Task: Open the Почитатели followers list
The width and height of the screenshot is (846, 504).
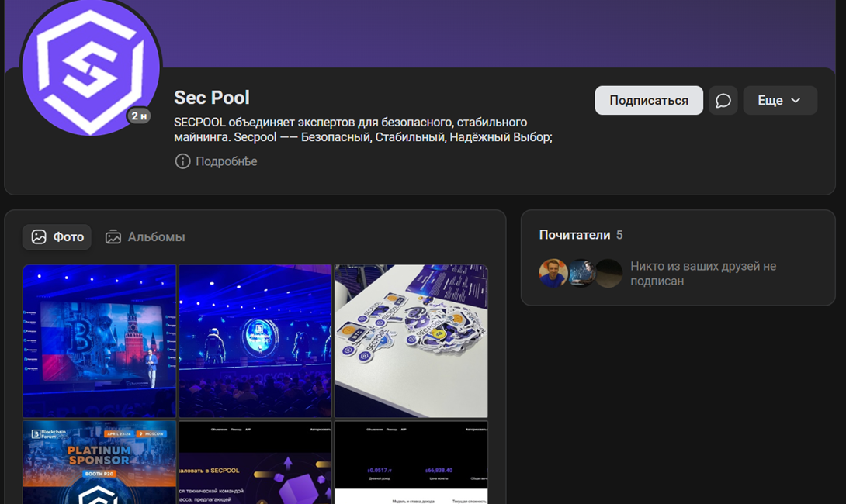Action: coord(574,235)
